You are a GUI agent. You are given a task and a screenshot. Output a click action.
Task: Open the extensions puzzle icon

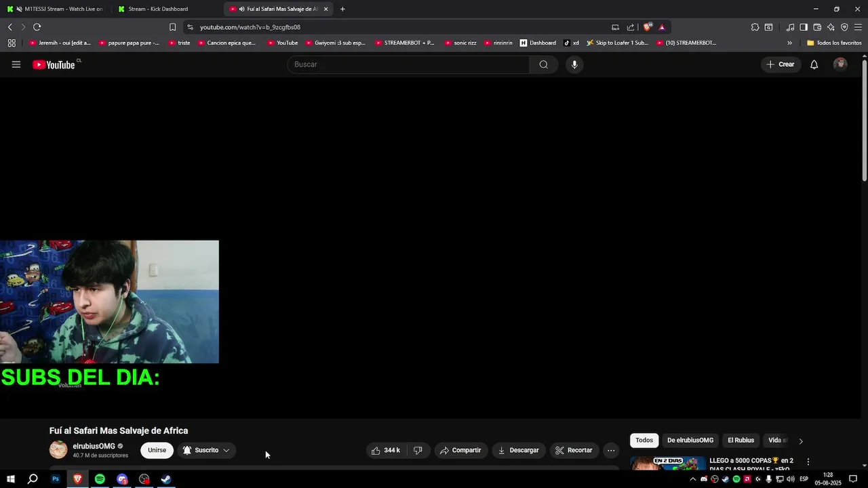coord(755,27)
